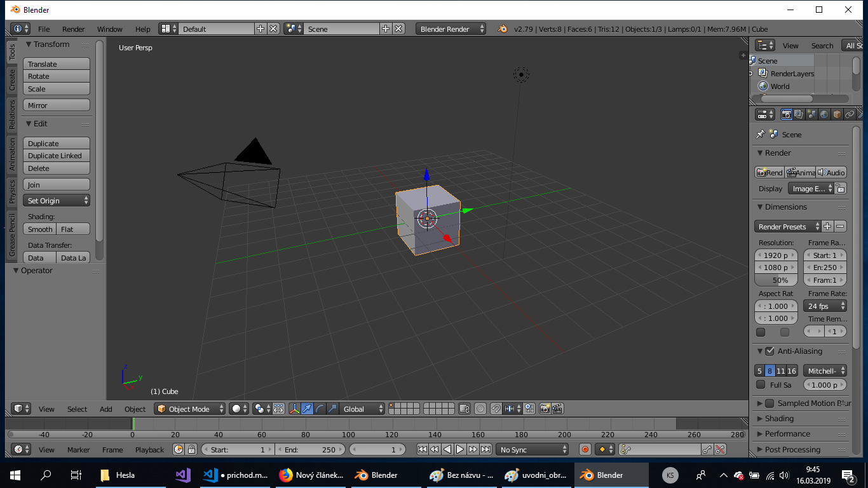Select the Translate manipulator icon
Viewport: 868px width, 488px height.
click(306, 409)
